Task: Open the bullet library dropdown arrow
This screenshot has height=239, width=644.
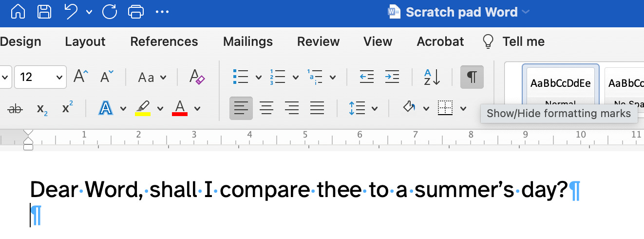Action: [x=258, y=77]
